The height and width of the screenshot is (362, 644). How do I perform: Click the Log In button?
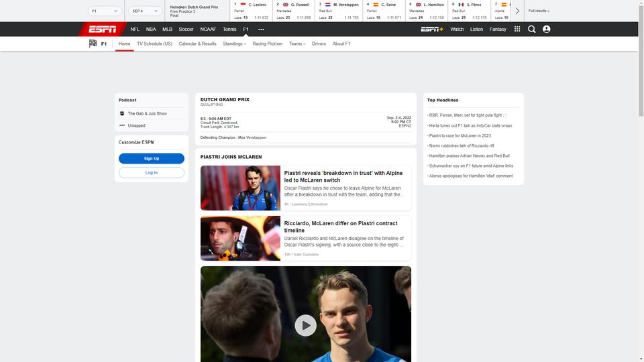coord(152,173)
